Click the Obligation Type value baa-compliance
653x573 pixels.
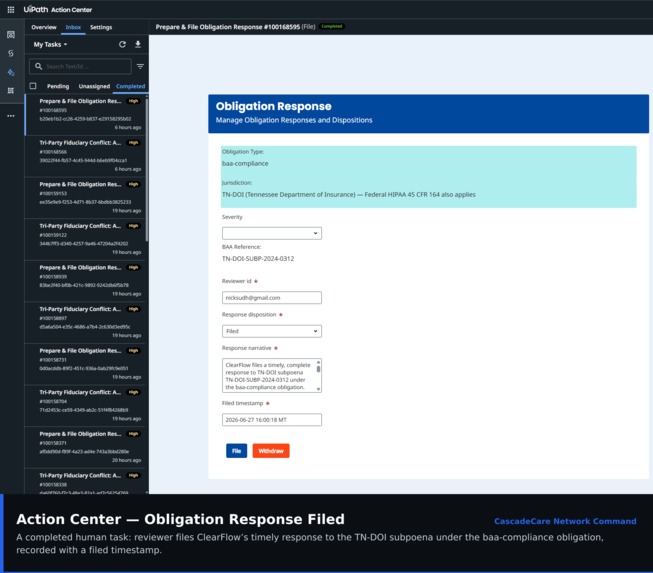(x=245, y=164)
